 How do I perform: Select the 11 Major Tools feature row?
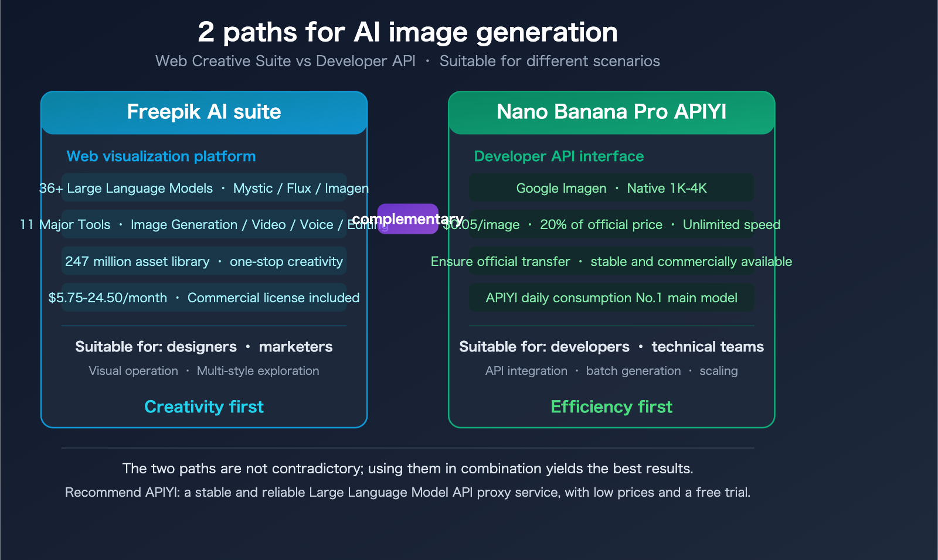(203, 224)
